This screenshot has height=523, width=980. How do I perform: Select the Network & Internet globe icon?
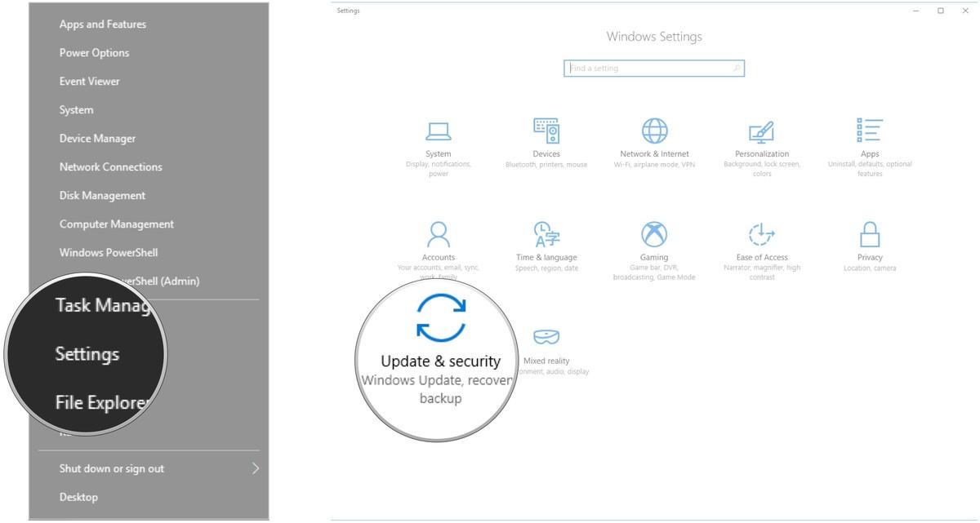[x=654, y=131]
